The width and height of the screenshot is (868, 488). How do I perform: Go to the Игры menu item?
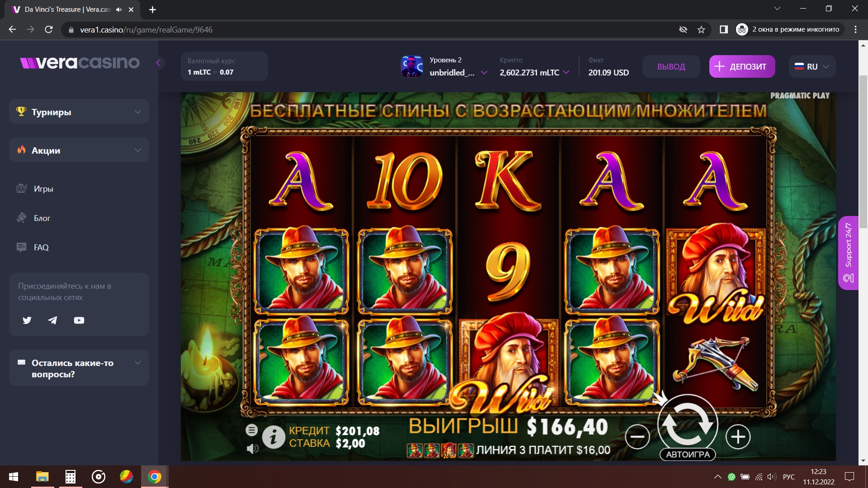pyautogui.click(x=43, y=188)
